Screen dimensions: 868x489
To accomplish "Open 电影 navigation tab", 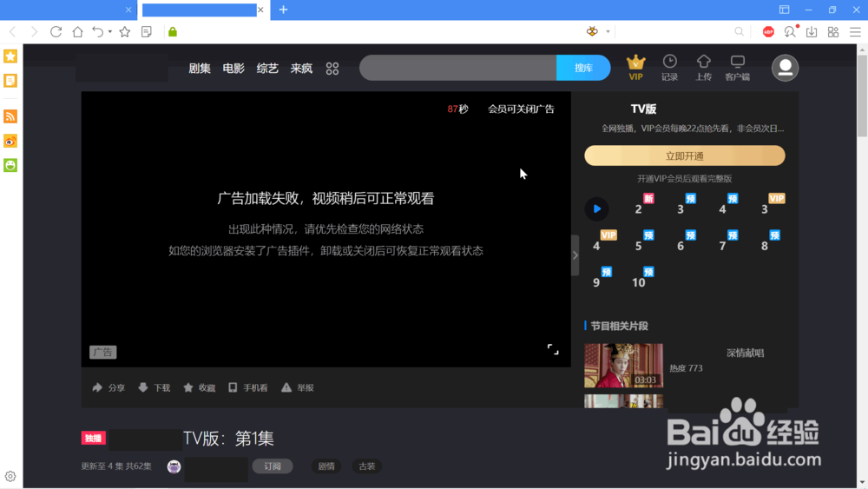I will click(x=233, y=68).
